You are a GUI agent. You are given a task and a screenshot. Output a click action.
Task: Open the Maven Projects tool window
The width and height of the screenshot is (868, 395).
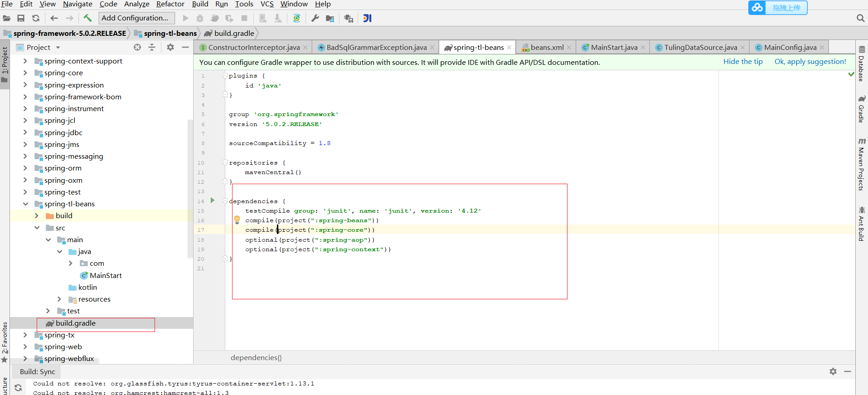[x=861, y=165]
